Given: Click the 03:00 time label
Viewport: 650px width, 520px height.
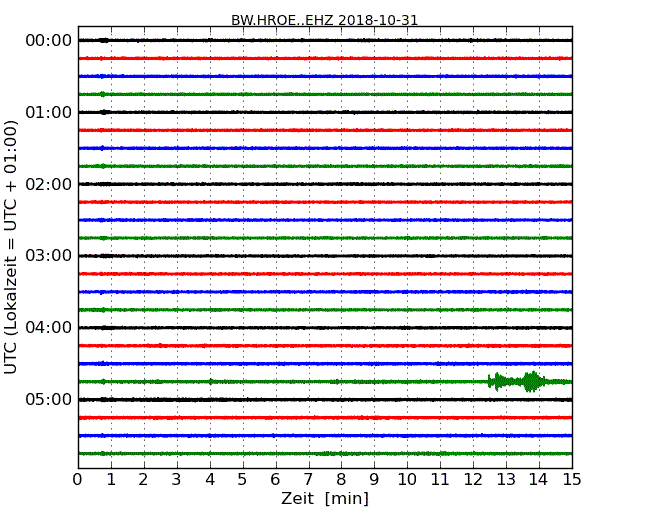Looking at the screenshot, I should pyautogui.click(x=49, y=256).
